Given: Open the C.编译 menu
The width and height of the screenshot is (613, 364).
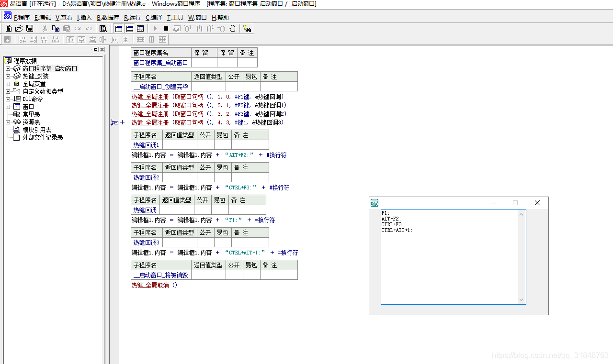Looking at the screenshot, I should [154, 17].
